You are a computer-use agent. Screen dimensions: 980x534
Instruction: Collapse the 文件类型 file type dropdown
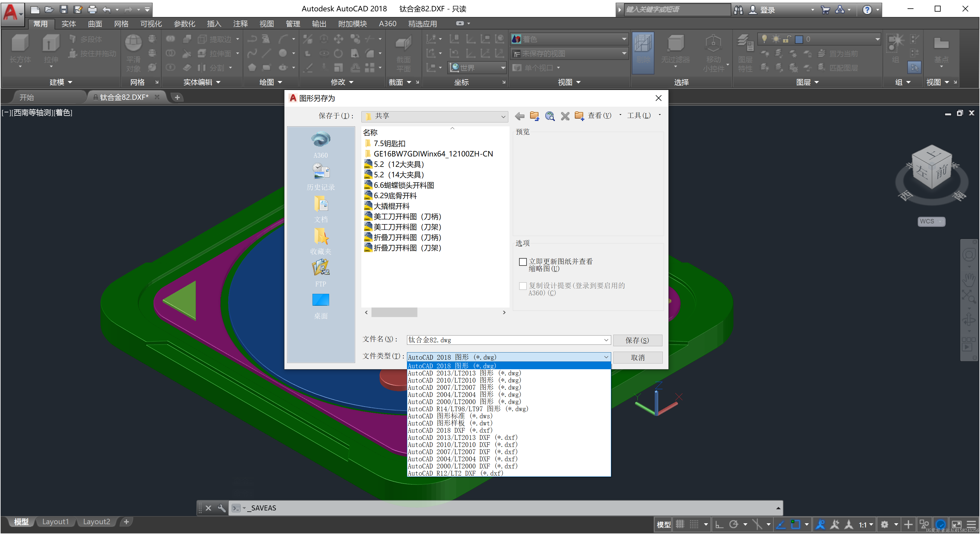click(x=606, y=357)
